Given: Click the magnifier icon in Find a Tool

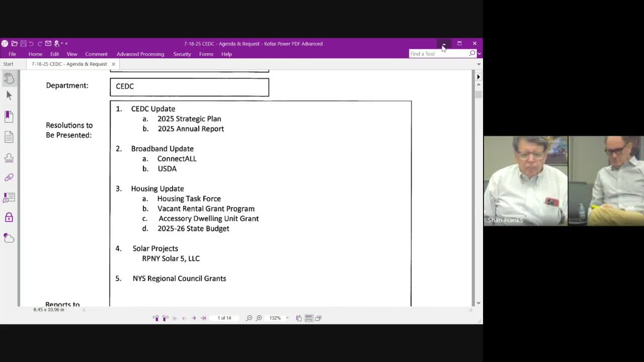Looking at the screenshot, I should tap(472, 53).
